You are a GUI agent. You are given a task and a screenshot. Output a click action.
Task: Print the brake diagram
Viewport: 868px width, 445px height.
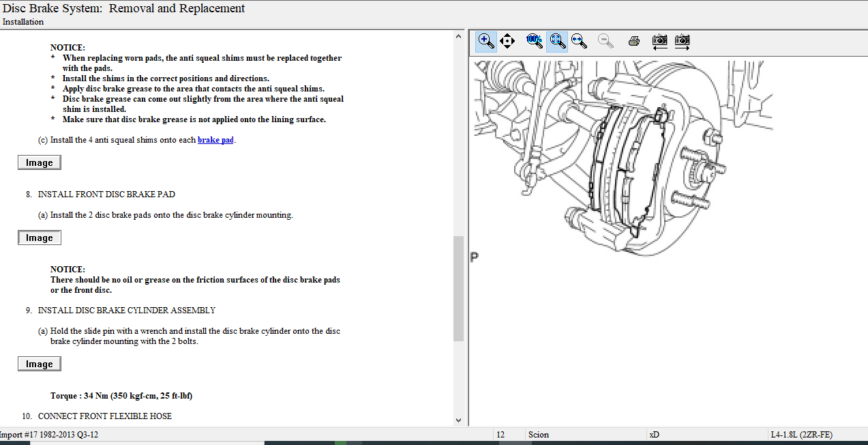tap(633, 41)
